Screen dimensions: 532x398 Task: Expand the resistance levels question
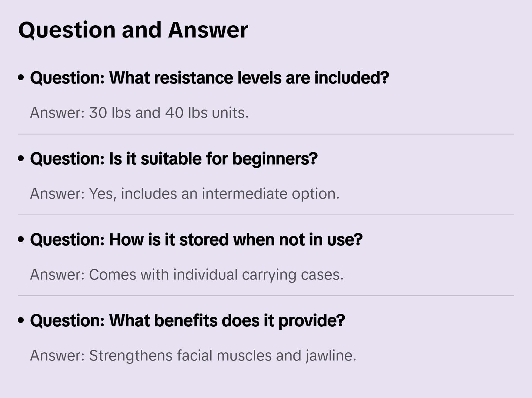click(210, 78)
